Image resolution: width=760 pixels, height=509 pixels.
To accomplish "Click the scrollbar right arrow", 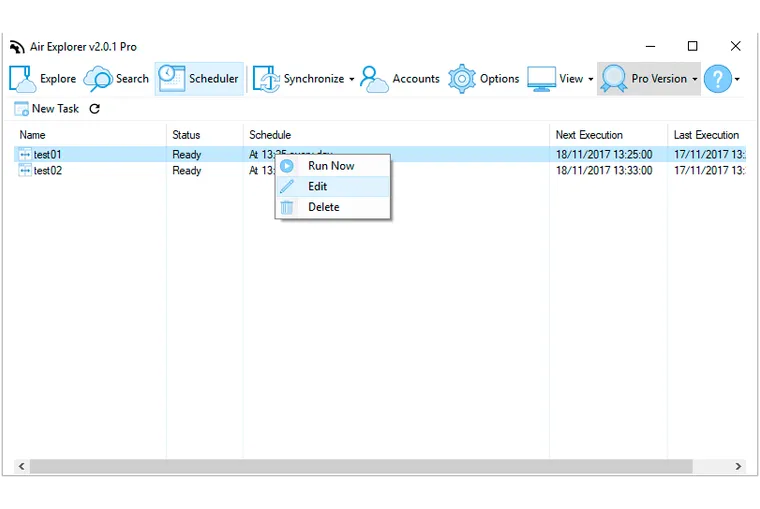I will pos(738,466).
